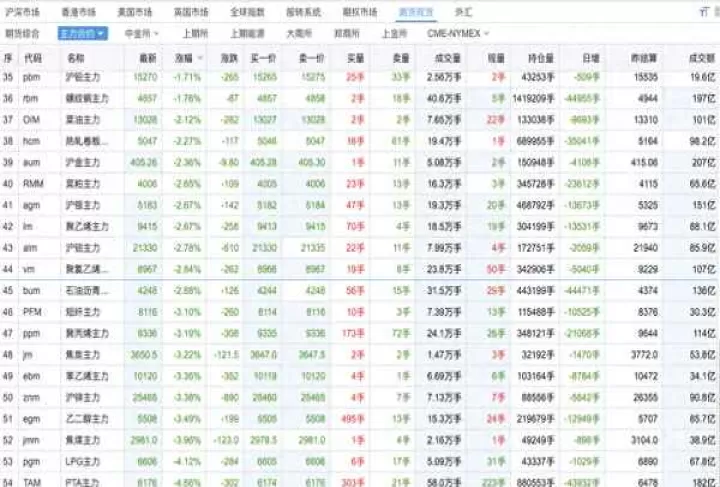Click the 40.6万手 volume cell
The height and width of the screenshot is (487, 720).
click(x=444, y=98)
